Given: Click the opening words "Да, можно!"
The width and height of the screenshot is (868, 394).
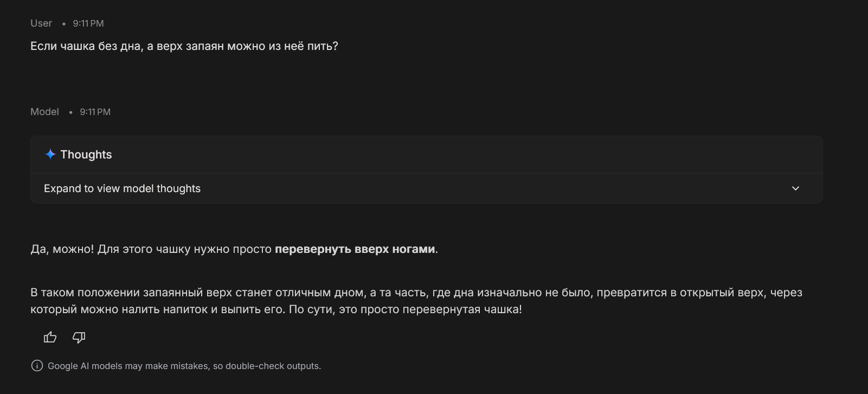Looking at the screenshot, I should click(x=62, y=249).
